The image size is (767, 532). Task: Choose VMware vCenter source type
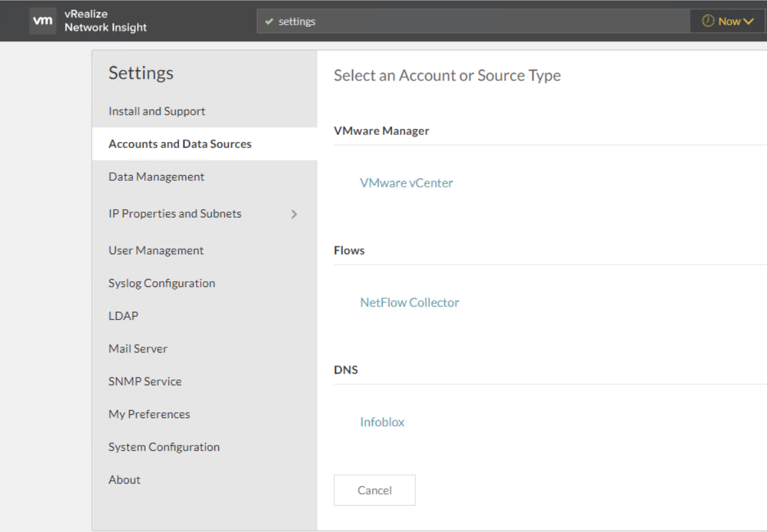(406, 183)
